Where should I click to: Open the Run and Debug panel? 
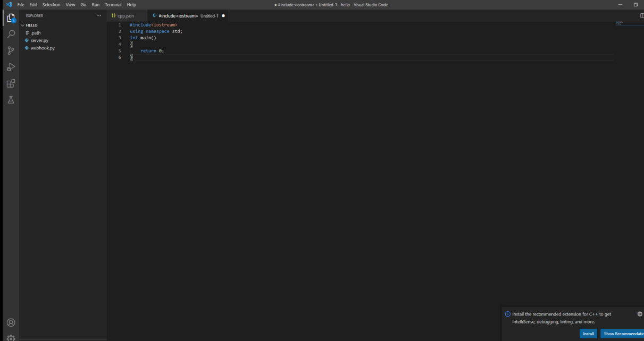11,66
